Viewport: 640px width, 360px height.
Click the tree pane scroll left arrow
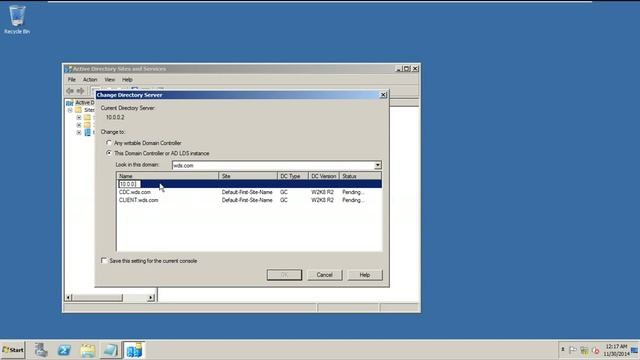[x=68, y=298]
